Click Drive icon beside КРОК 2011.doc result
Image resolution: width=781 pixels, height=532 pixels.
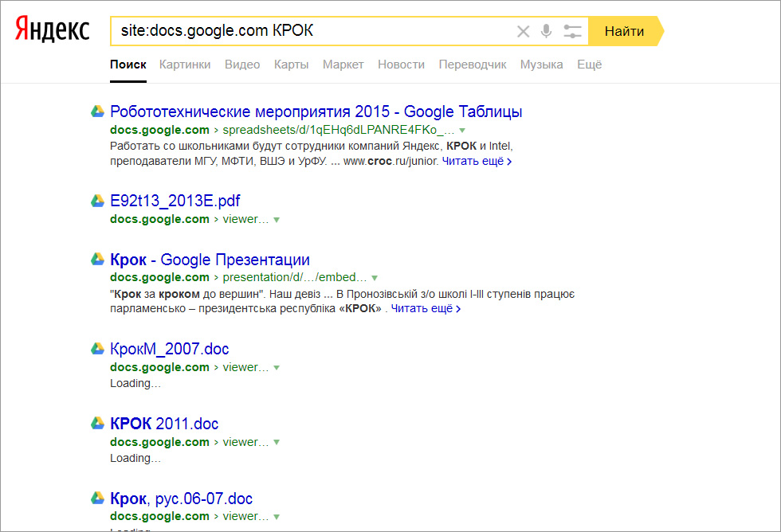(x=97, y=424)
